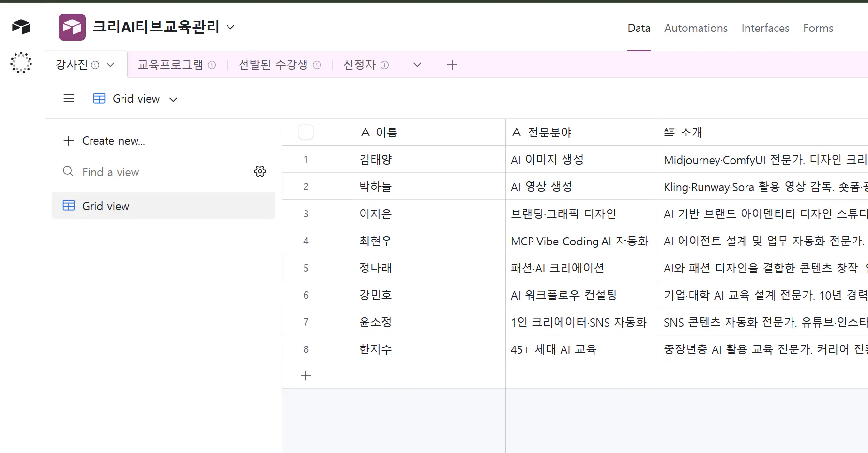The width and height of the screenshot is (868, 453).
Task: Open the 강사진 table dropdown chevron
Action: point(110,64)
